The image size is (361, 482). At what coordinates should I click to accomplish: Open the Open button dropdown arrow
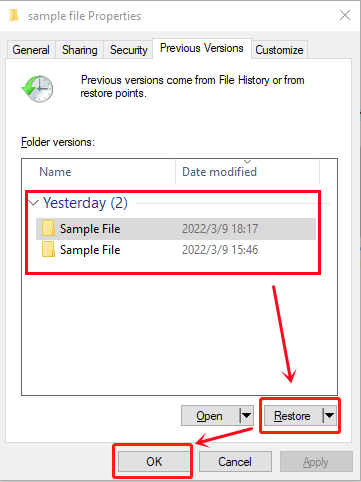[246, 415]
